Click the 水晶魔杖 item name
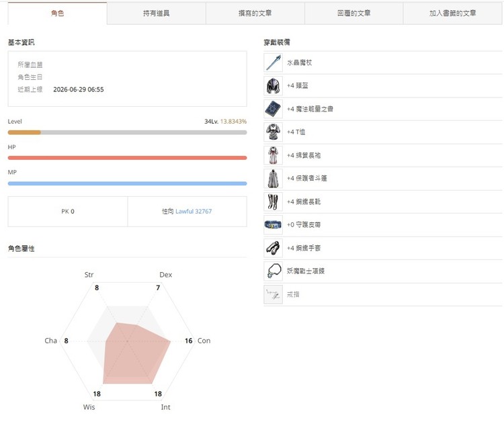This screenshot has width=504, height=428. click(x=299, y=62)
